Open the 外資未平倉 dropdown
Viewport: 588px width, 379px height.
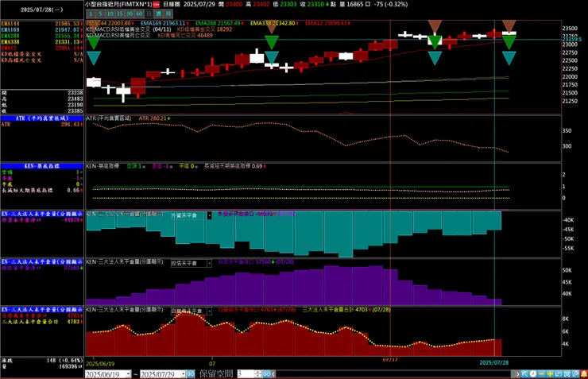209,215
